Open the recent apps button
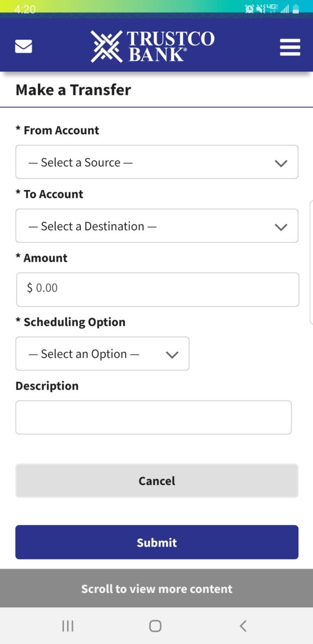 point(67,625)
